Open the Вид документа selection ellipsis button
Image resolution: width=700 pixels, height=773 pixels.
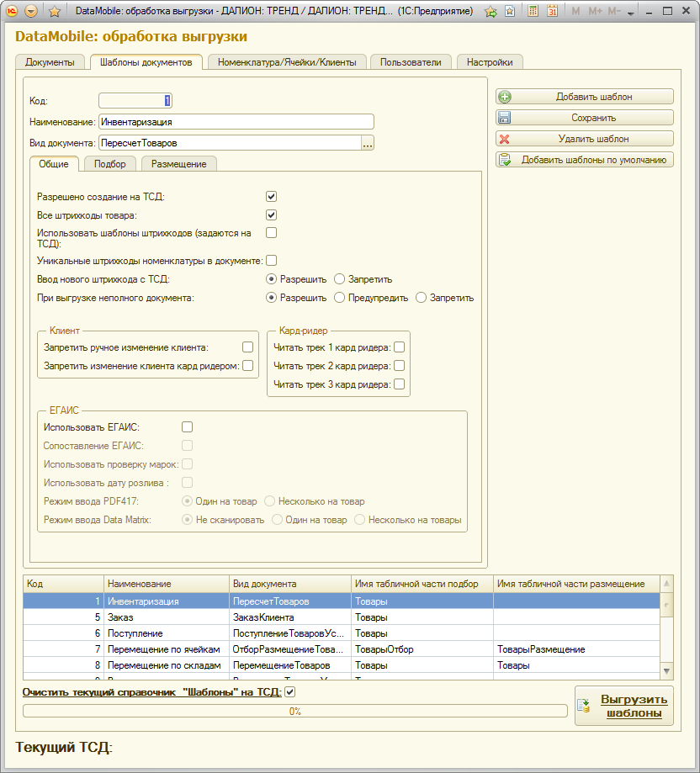tap(368, 143)
